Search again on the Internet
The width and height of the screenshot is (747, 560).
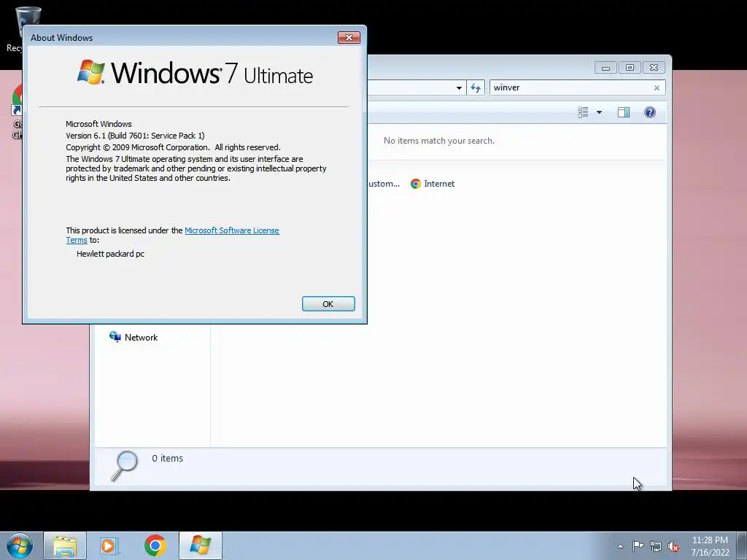tap(433, 184)
